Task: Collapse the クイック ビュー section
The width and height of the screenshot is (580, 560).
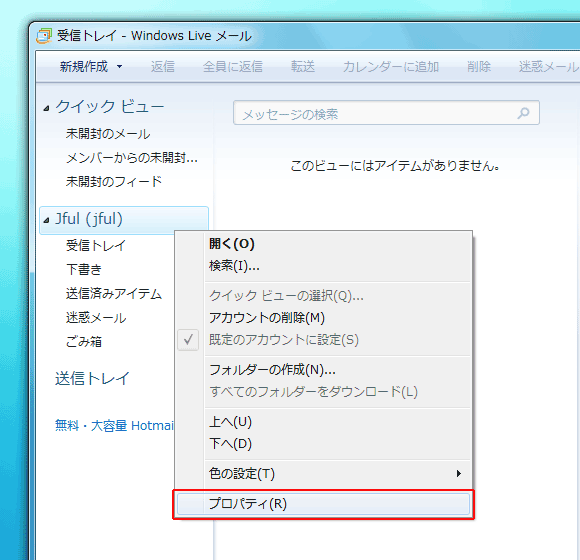Action: point(46,108)
